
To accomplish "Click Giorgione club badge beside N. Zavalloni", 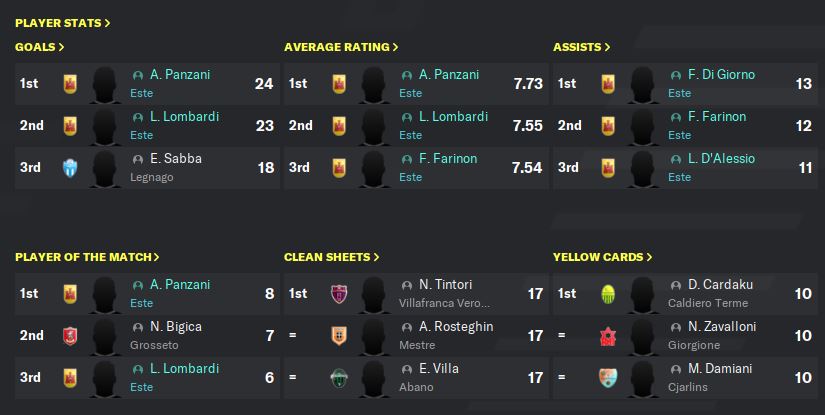I will [608, 336].
